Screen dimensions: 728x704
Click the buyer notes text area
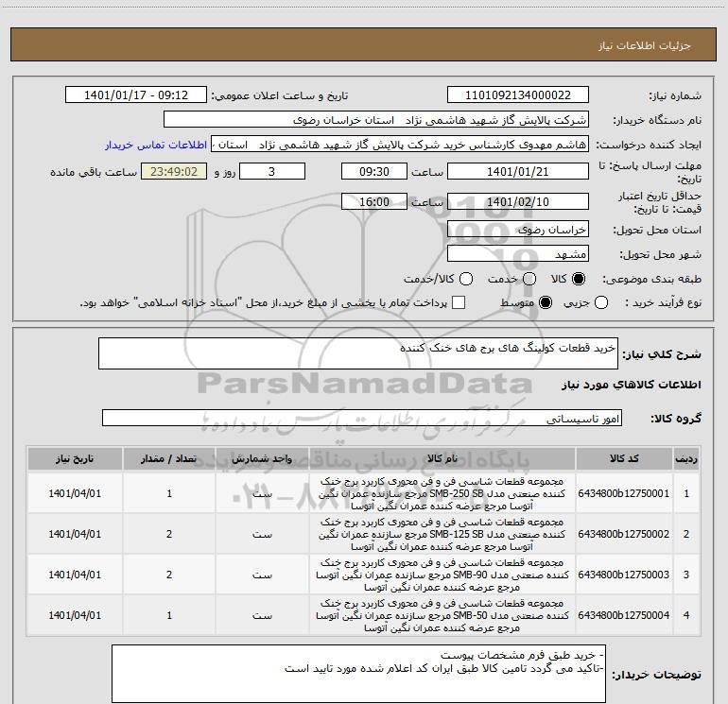click(x=358, y=674)
